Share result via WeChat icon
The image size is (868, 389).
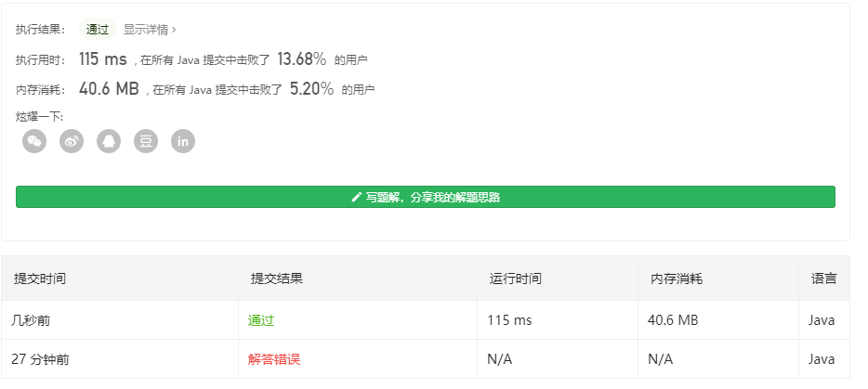click(x=34, y=141)
